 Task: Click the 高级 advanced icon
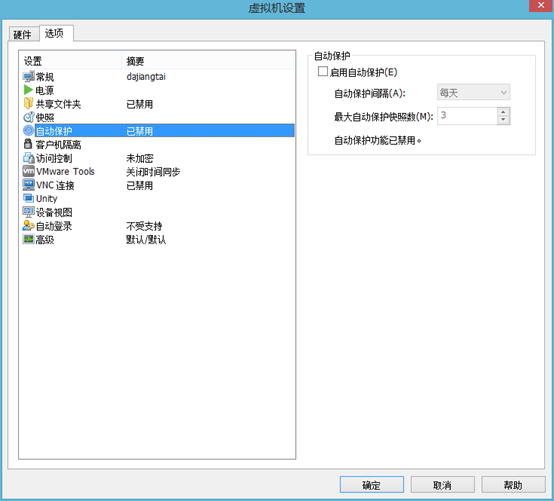28,239
